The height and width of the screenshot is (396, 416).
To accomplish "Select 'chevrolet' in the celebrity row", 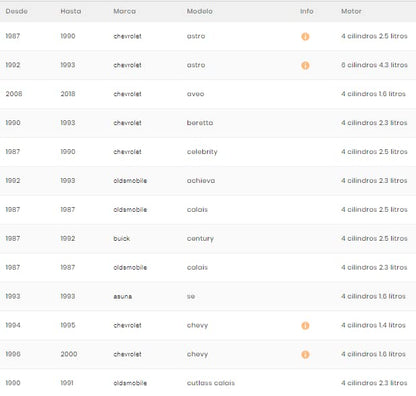I will (x=127, y=152).
